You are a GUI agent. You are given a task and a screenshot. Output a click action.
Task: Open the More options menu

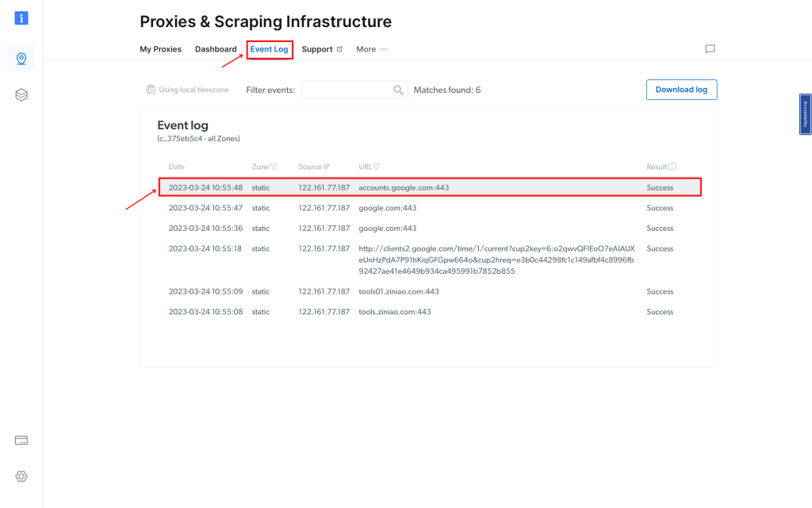click(x=369, y=48)
